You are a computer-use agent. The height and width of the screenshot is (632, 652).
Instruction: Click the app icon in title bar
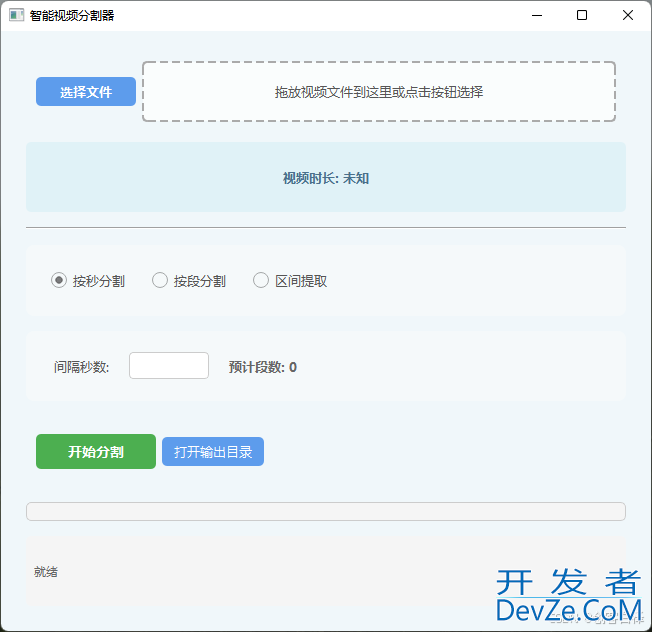pos(17,15)
